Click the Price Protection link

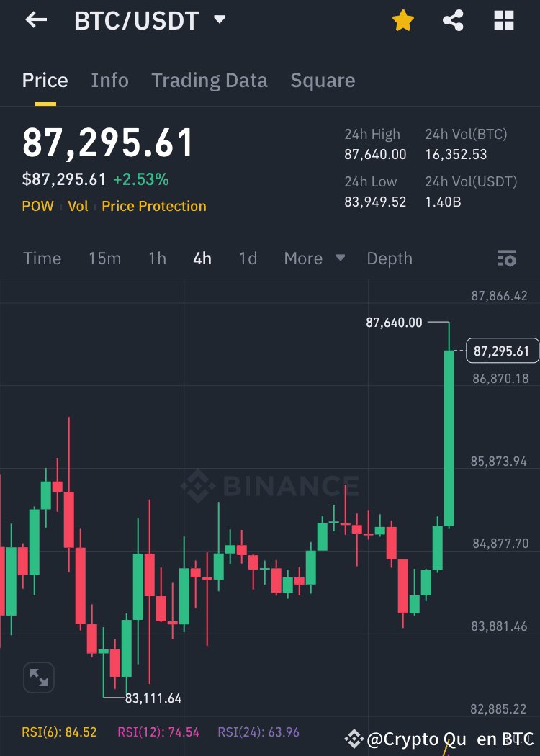(153, 206)
